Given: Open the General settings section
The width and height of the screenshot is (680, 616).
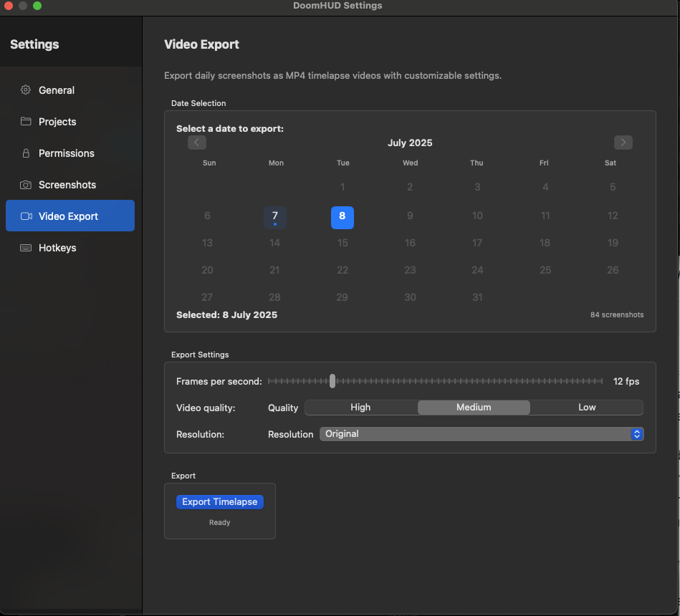Looking at the screenshot, I should [70, 90].
